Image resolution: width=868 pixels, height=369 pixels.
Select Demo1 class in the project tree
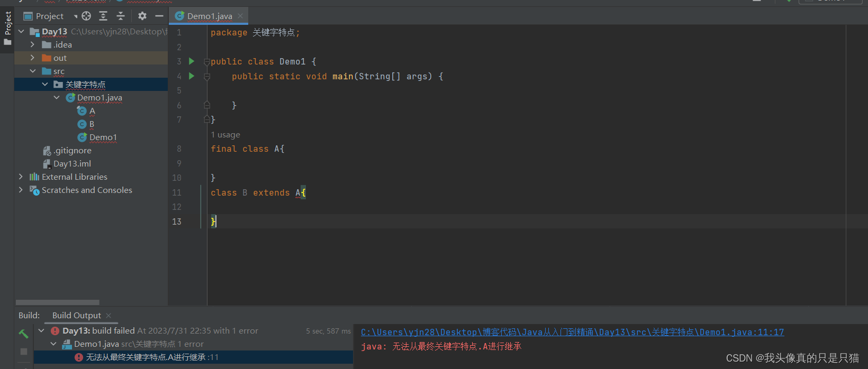[x=103, y=137]
